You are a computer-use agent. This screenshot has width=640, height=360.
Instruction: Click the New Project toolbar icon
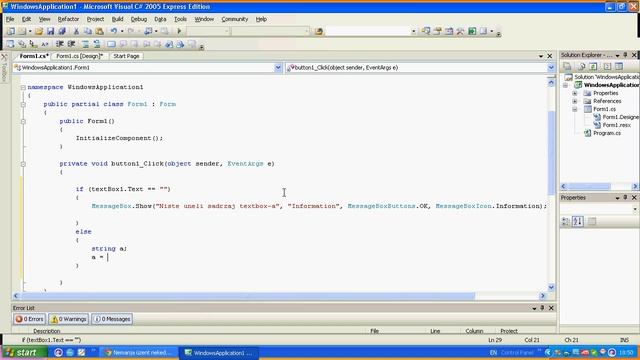point(11,31)
